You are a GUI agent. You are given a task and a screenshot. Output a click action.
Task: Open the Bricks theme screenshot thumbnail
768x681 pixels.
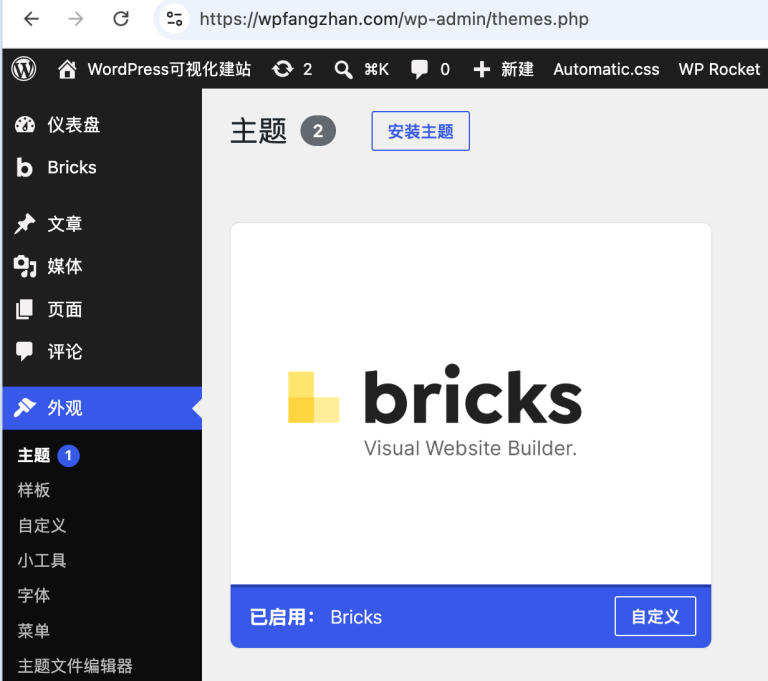pos(471,404)
